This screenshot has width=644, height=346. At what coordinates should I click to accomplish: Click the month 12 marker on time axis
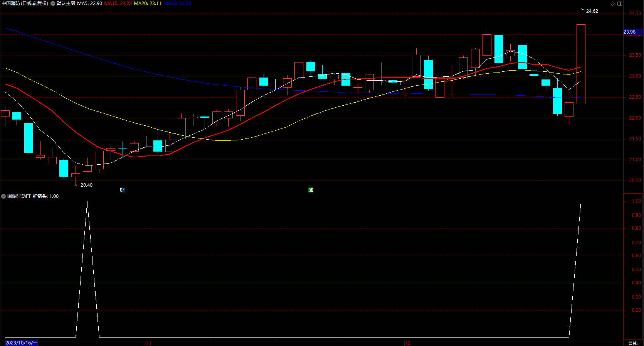(407, 343)
